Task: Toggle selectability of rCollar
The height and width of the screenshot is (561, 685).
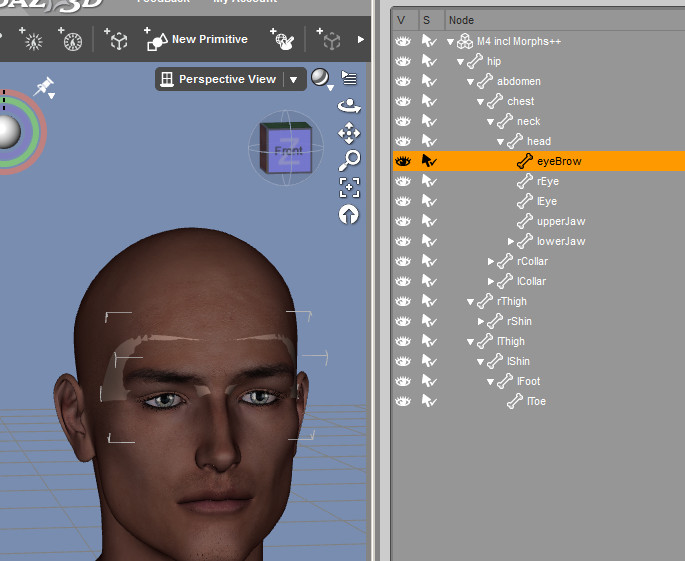Action: tap(429, 261)
